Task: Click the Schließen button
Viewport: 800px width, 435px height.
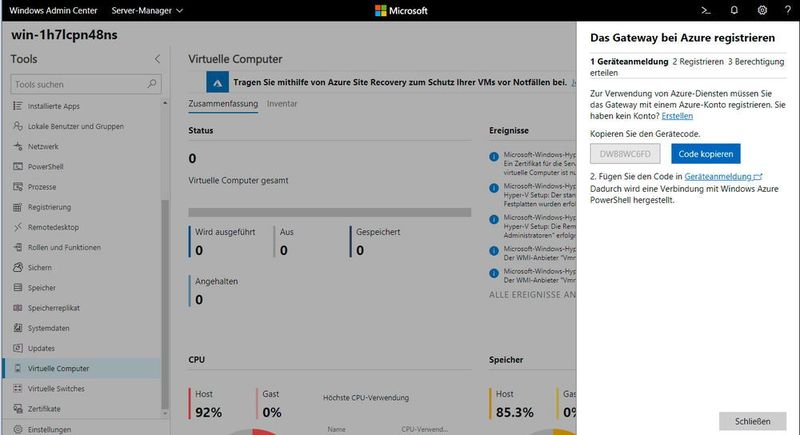Action: (753, 421)
